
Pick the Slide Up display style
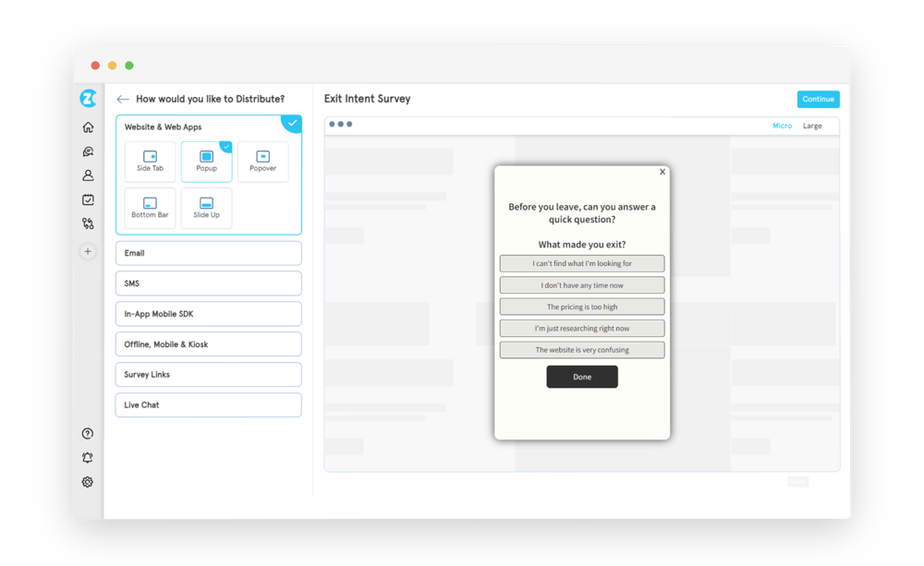205,207
